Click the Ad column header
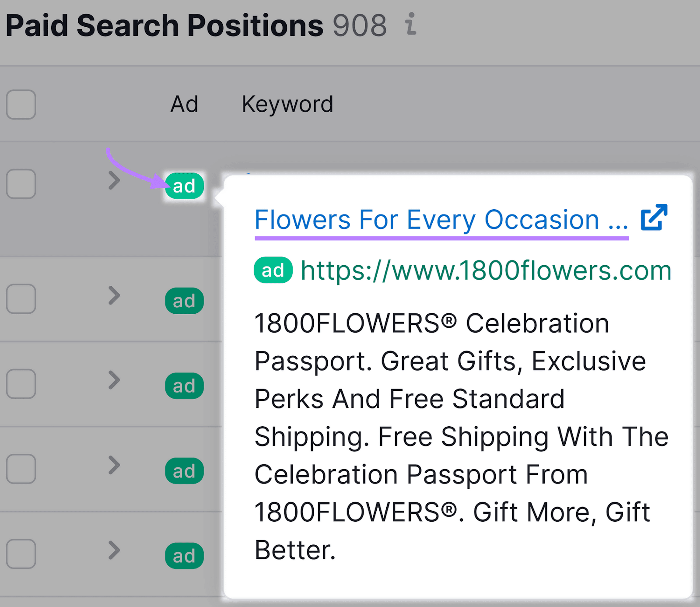Viewport: 700px width, 607px height. coord(184,104)
